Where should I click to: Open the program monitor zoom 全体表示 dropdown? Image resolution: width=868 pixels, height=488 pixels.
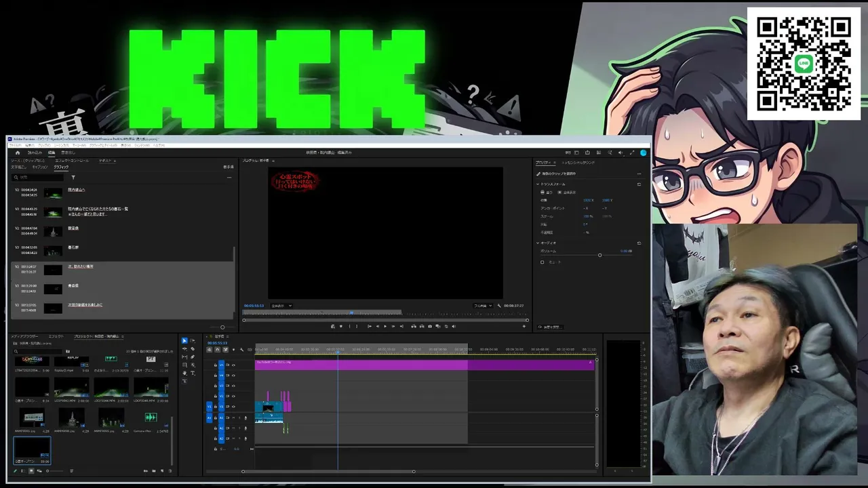pos(281,306)
